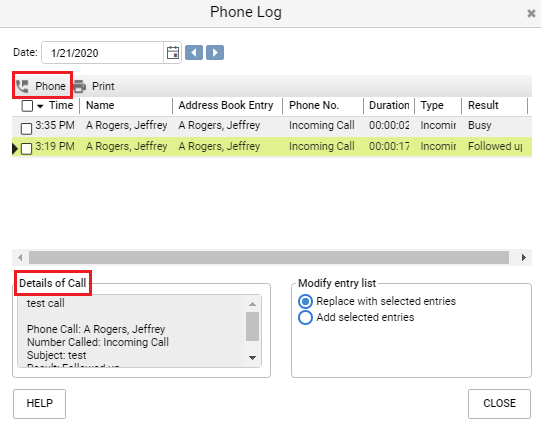Click the HELP button
Image resolution: width=541 pixels, height=437 pixels.
[x=39, y=404]
